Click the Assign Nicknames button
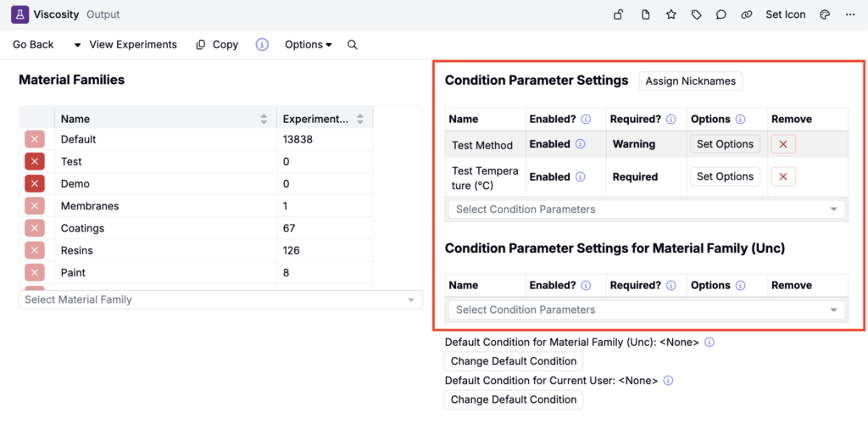 [x=690, y=81]
